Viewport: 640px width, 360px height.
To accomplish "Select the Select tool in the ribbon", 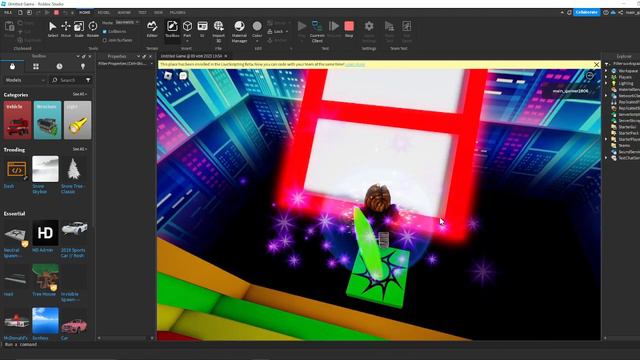I will (x=53, y=29).
